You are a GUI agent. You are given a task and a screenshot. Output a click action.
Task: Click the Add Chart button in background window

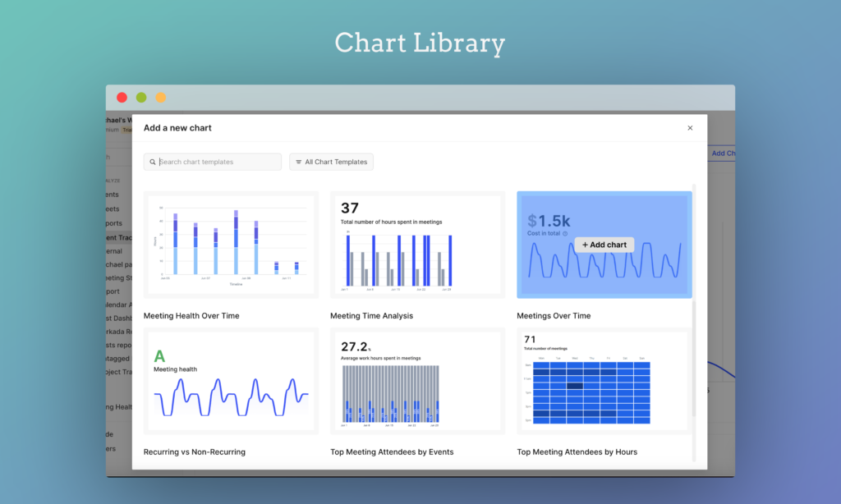click(722, 153)
